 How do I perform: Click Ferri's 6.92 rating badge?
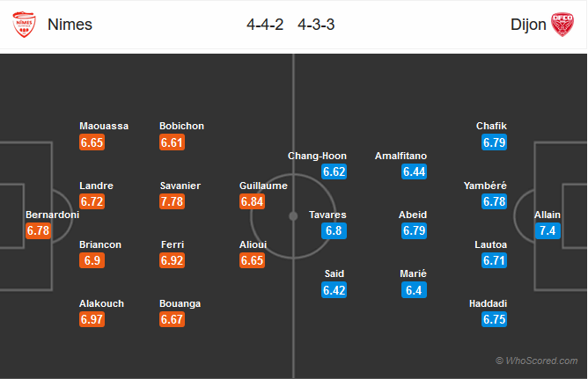click(172, 260)
